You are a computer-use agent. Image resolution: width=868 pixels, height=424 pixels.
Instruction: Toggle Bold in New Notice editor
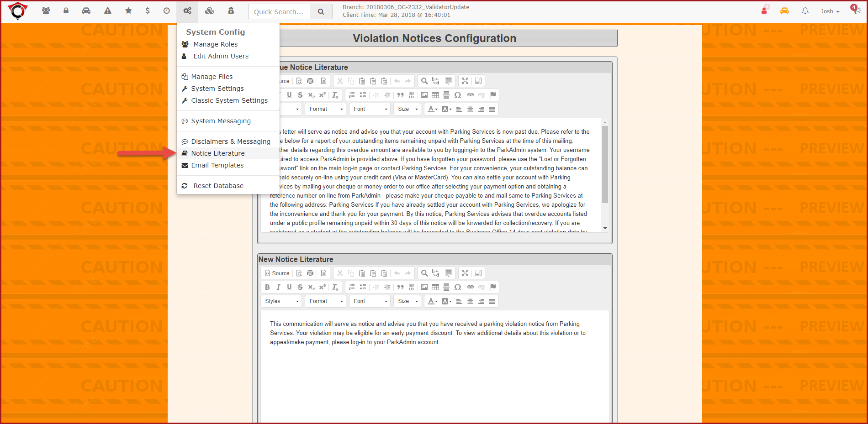267,288
